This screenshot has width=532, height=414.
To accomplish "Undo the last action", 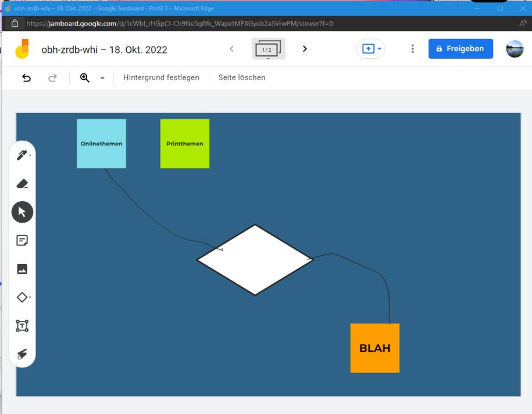I will coord(26,77).
